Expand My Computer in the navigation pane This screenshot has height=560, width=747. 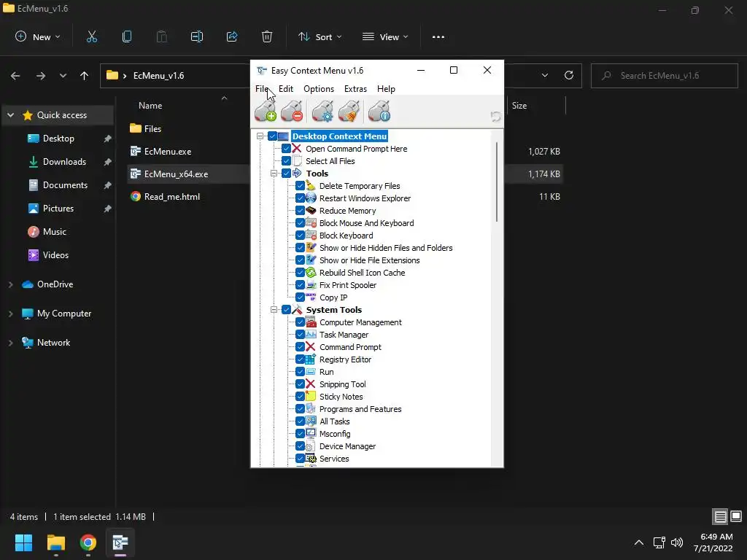pos(10,314)
